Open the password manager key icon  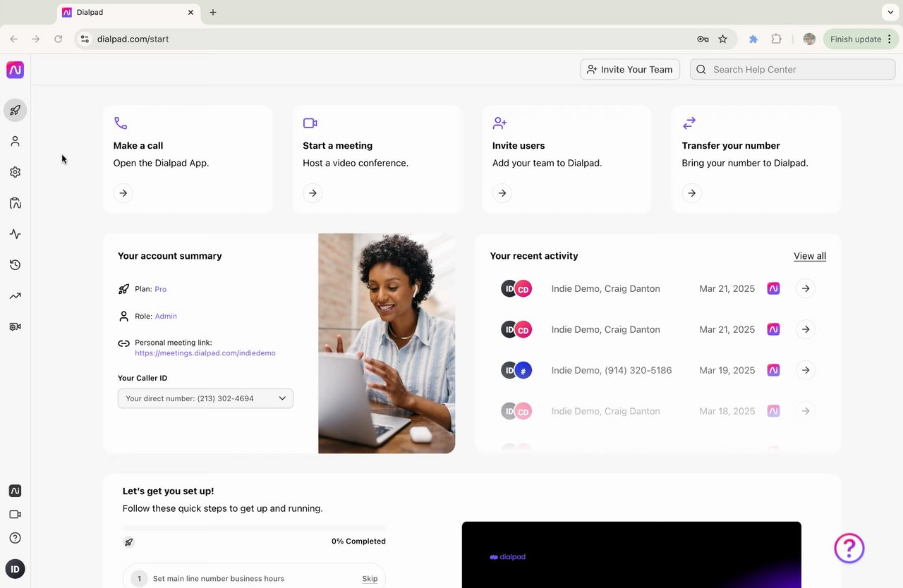pyautogui.click(x=703, y=39)
